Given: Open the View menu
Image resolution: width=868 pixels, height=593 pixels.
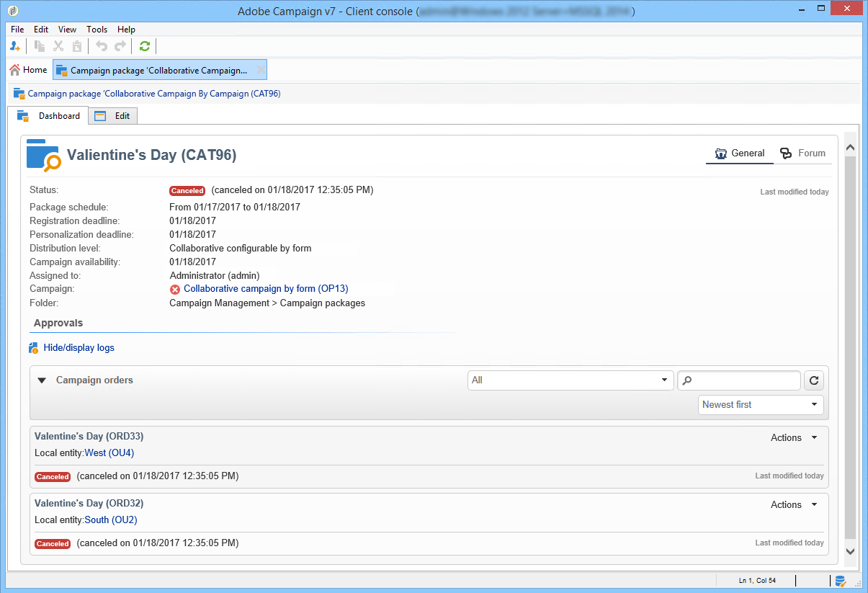Looking at the screenshot, I should pyautogui.click(x=67, y=30).
